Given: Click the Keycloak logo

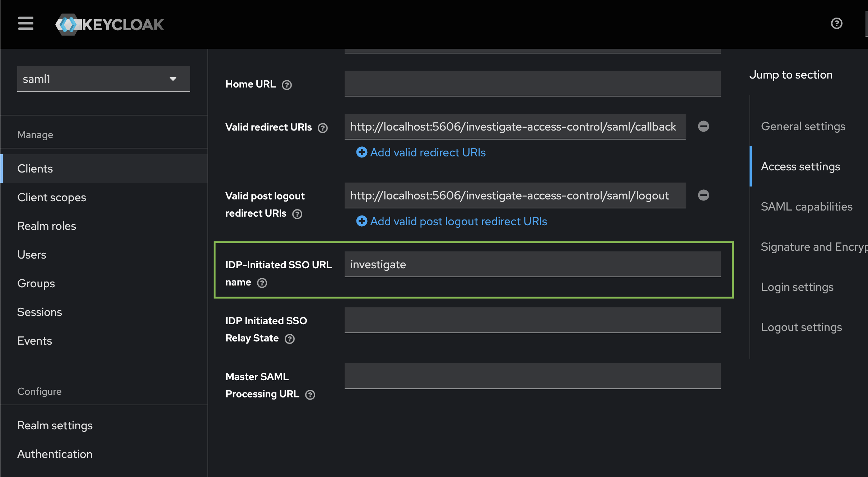Looking at the screenshot, I should [x=109, y=24].
